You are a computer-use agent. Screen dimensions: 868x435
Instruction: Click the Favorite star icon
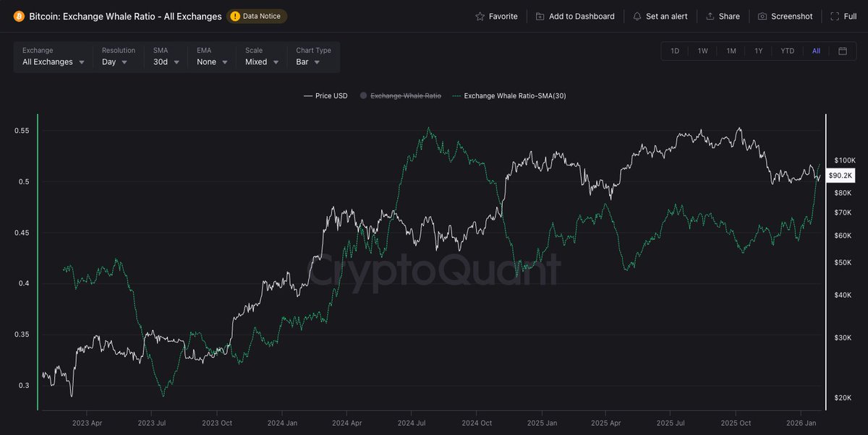(480, 16)
